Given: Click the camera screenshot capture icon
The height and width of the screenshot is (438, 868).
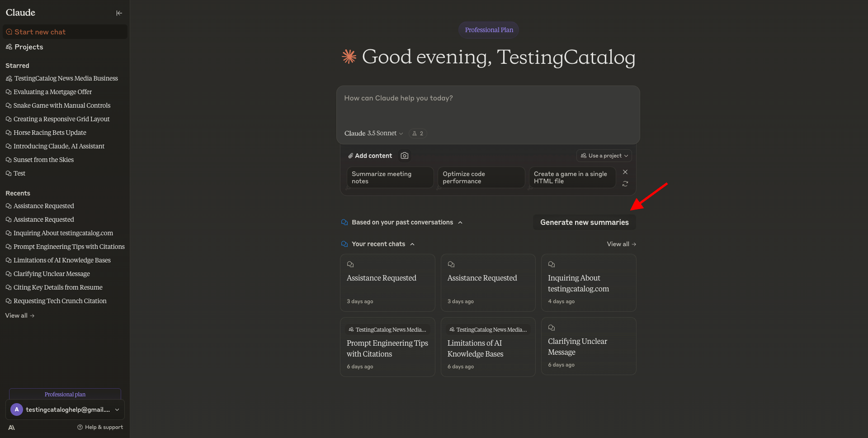Looking at the screenshot, I should point(405,156).
